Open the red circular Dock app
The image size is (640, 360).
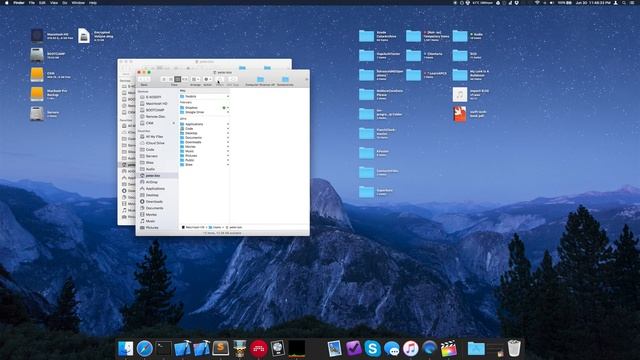coord(258,348)
